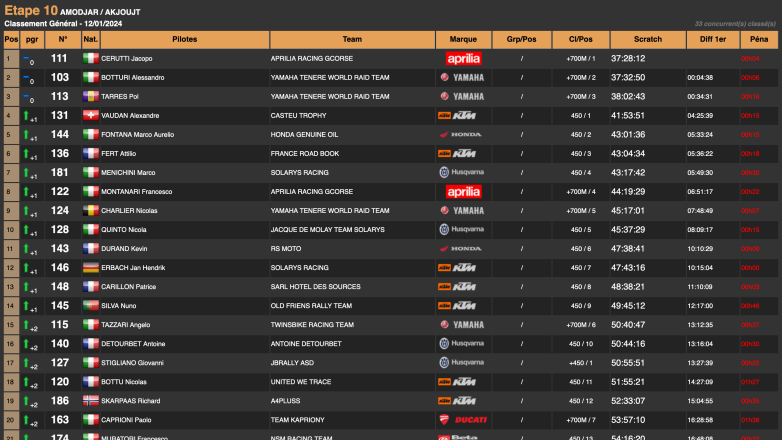Click the Andorra flag next to TARRES Pol
Image resolution: width=782 pixels, height=440 pixels.
91,96
